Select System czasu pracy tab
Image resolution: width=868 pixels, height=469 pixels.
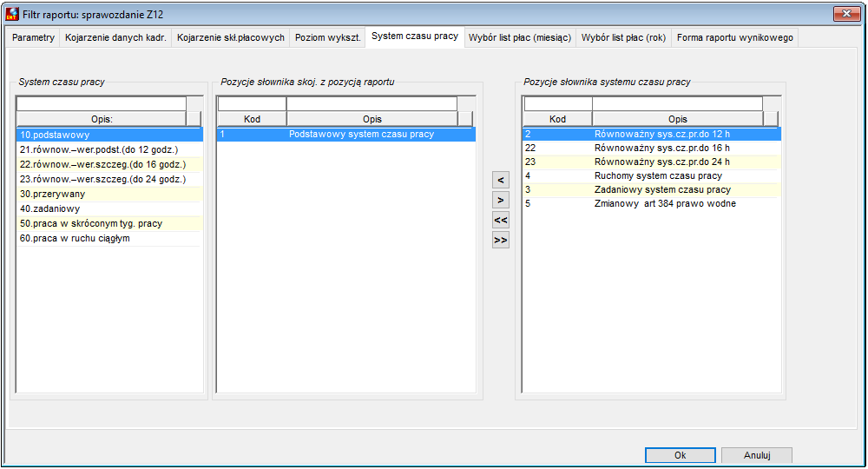(x=415, y=36)
